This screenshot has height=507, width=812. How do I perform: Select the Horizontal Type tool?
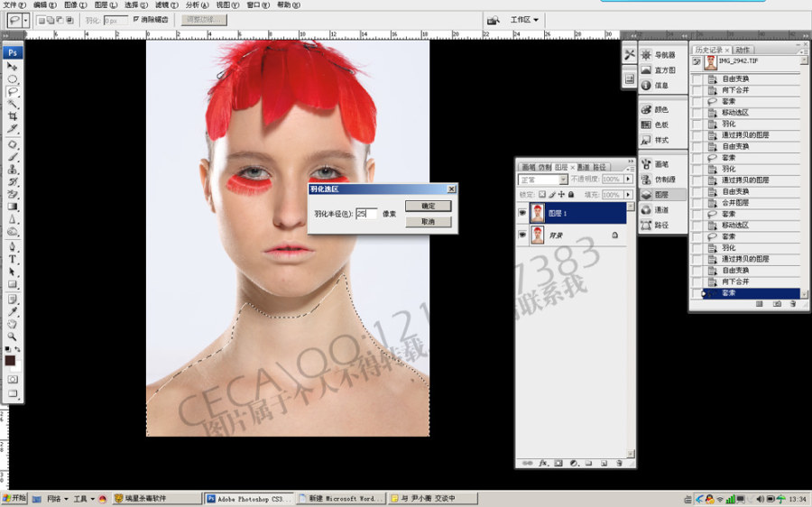point(13,259)
